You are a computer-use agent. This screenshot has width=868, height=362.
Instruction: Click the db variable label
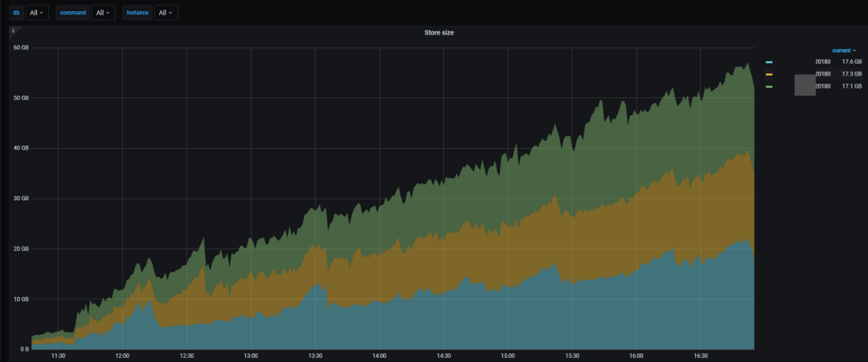[16, 12]
